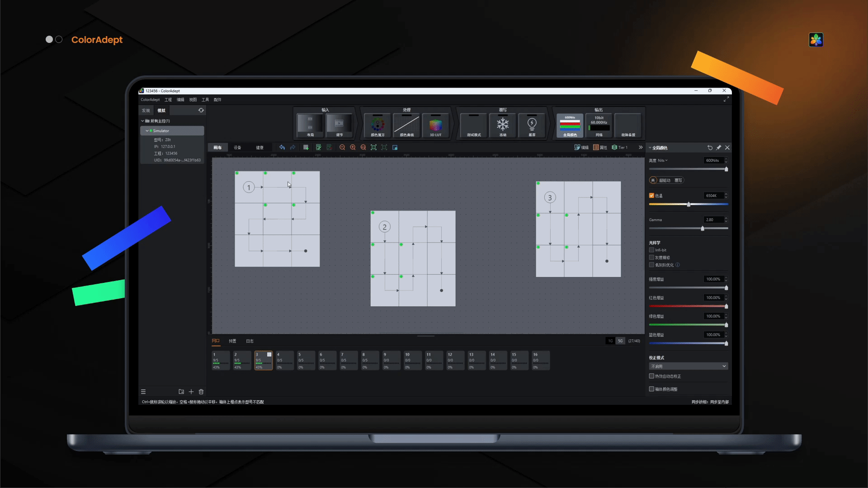Click the zoom in magnifier icon
This screenshot has width=868, height=488.
(353, 147)
